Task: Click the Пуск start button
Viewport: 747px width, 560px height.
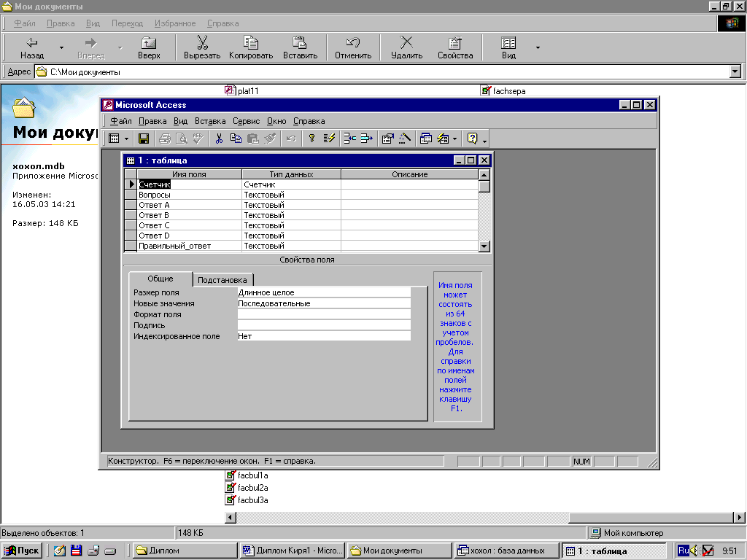Action: tap(22, 551)
